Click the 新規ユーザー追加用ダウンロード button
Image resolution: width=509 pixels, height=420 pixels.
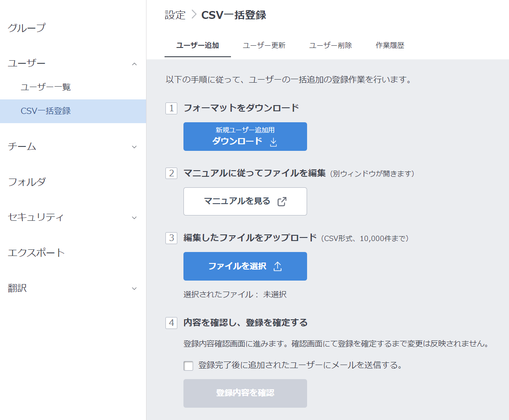[245, 136]
